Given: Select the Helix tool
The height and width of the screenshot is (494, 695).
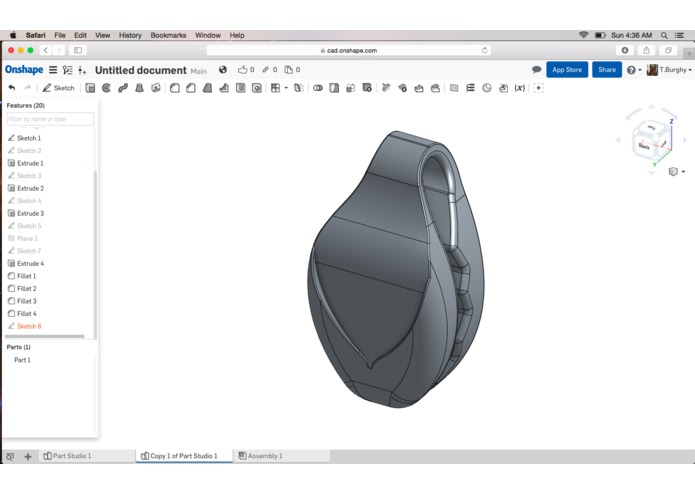Looking at the screenshot, I should click(x=470, y=88).
